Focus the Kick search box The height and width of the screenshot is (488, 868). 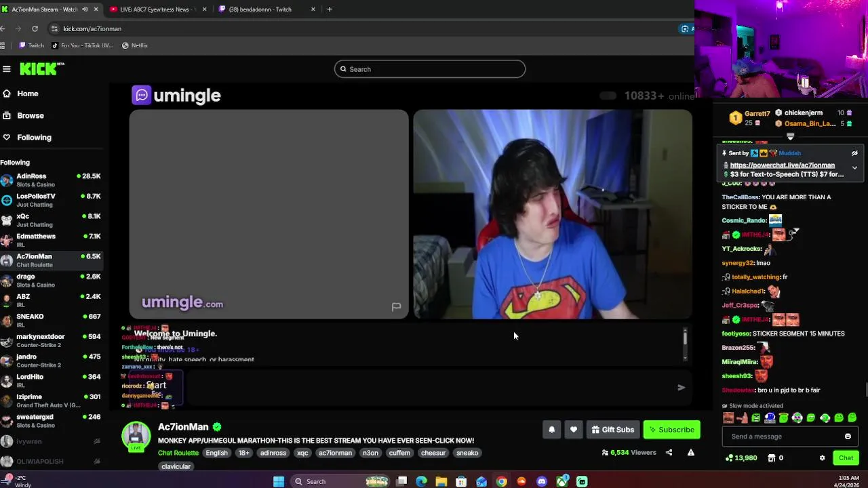pyautogui.click(x=430, y=68)
